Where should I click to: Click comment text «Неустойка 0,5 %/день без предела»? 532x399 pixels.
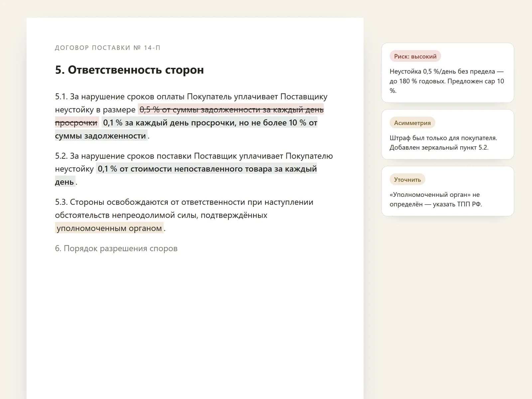point(443,71)
